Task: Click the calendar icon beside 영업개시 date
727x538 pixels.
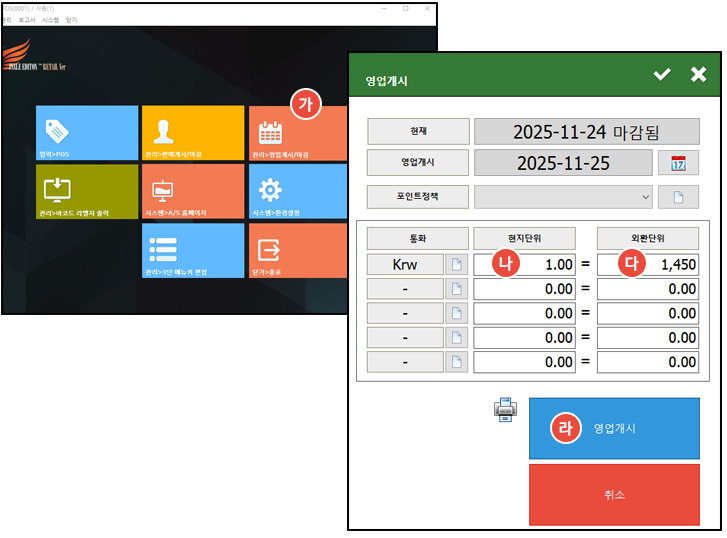Action: (678, 163)
